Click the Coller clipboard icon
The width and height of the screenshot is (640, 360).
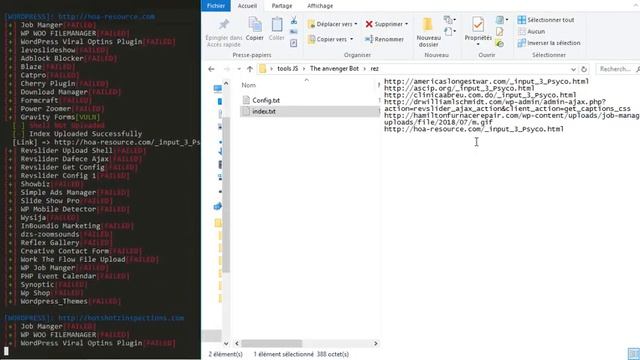(277, 24)
